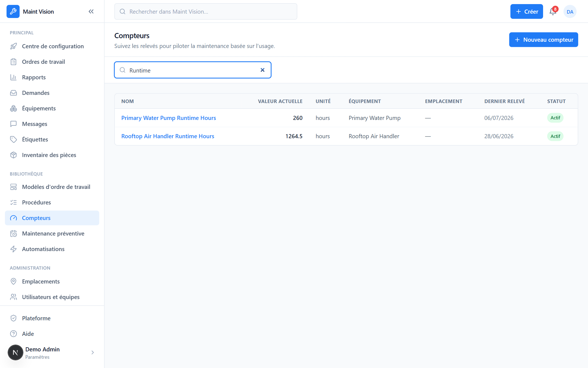Click the Équipements sidebar icon
Viewport: 588px width, 368px height.
13,108
